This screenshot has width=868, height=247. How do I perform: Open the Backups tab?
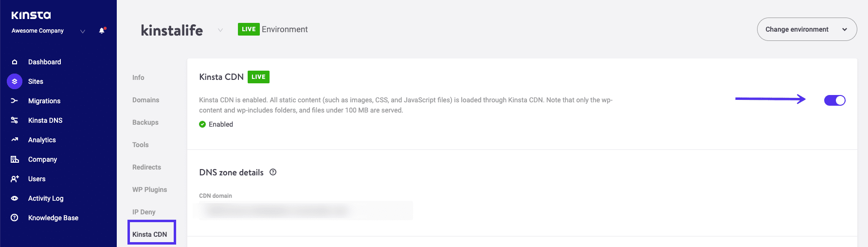145,122
